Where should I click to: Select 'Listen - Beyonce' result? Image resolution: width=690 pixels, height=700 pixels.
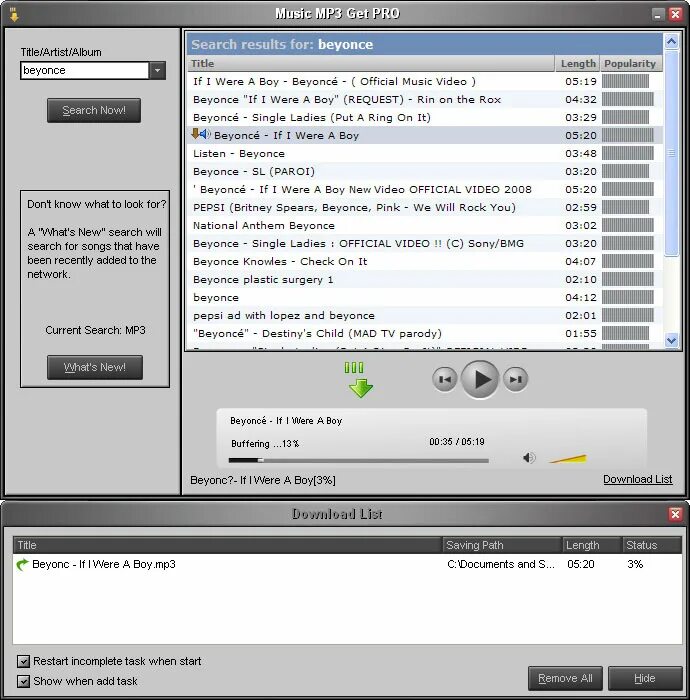click(424, 154)
